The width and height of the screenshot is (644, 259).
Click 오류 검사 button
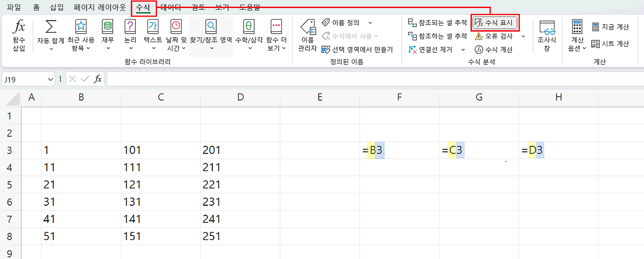(494, 36)
